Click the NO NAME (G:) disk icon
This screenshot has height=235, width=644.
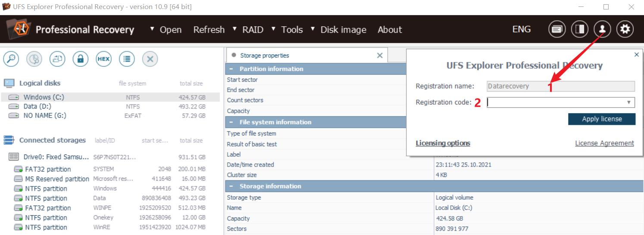pos(14,115)
